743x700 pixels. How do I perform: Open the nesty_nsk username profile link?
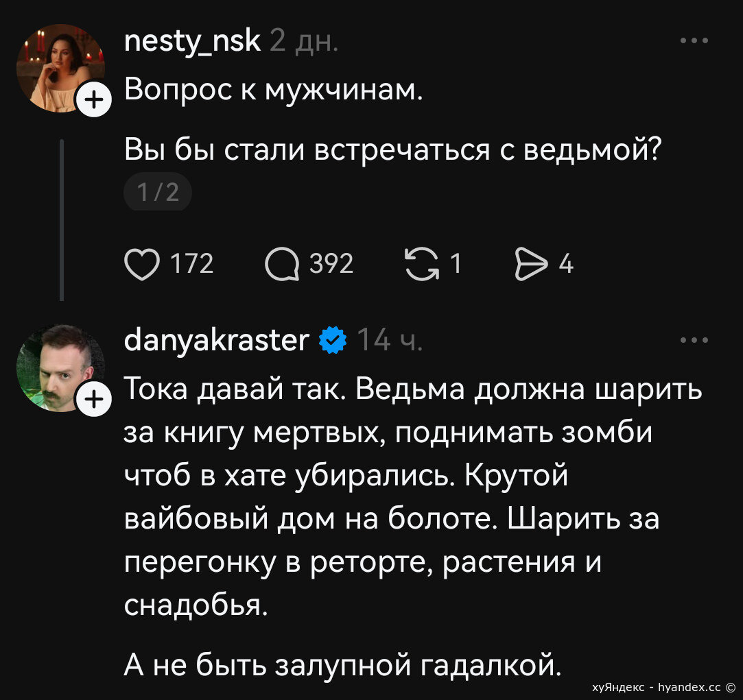click(x=193, y=42)
